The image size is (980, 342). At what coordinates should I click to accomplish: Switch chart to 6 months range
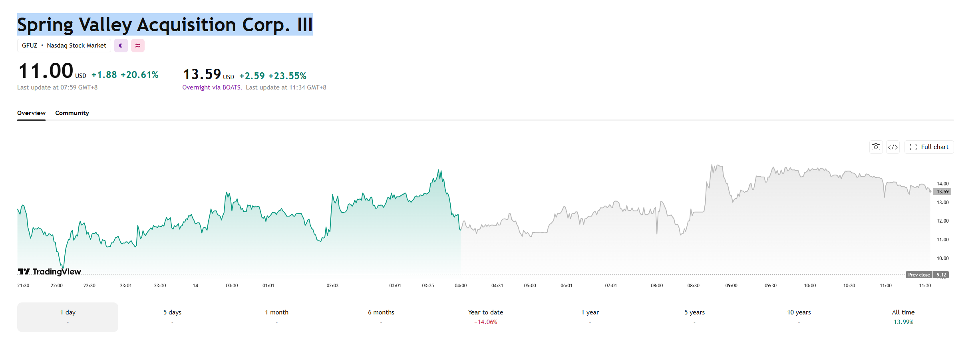coord(381,317)
